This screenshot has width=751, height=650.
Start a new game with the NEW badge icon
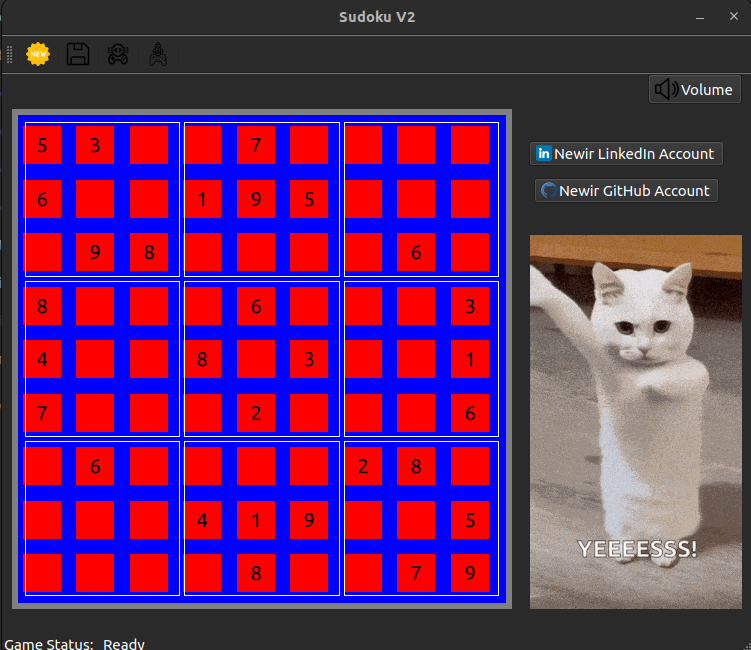tap(38, 54)
